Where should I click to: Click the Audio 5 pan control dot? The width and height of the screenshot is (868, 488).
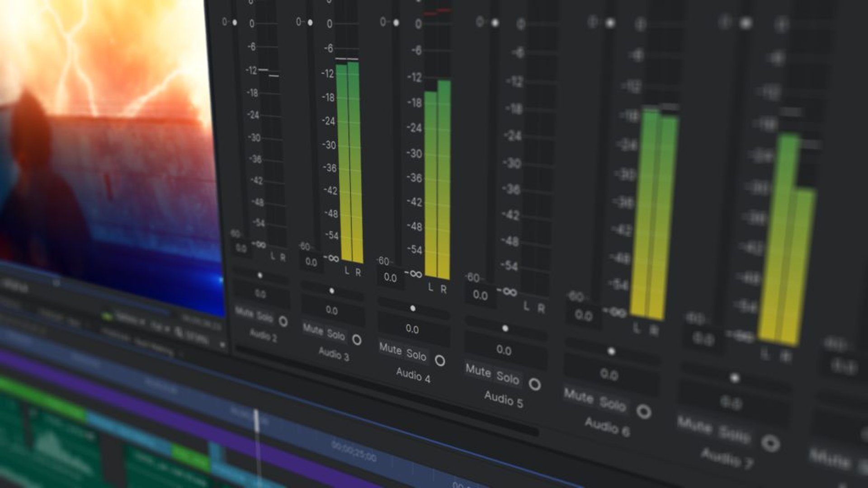click(x=505, y=328)
